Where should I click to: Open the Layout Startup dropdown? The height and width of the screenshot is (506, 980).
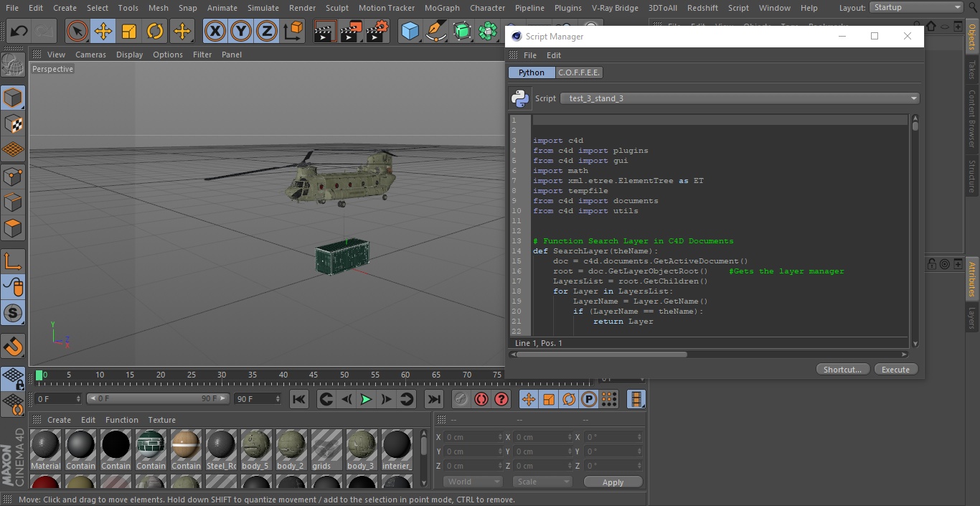[916, 7]
